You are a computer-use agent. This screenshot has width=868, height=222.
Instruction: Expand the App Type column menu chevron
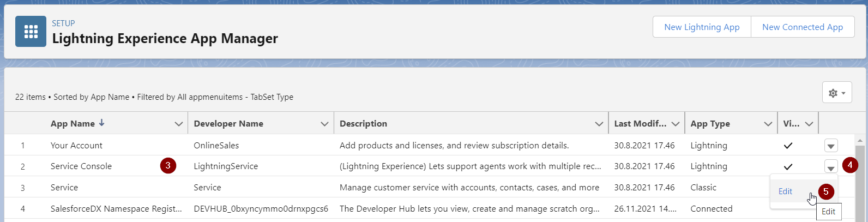768,124
